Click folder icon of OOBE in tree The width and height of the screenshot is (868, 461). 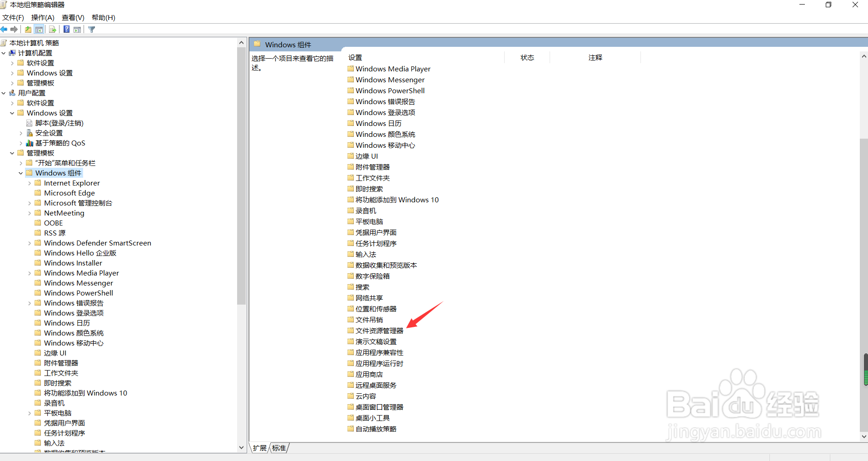click(x=38, y=223)
